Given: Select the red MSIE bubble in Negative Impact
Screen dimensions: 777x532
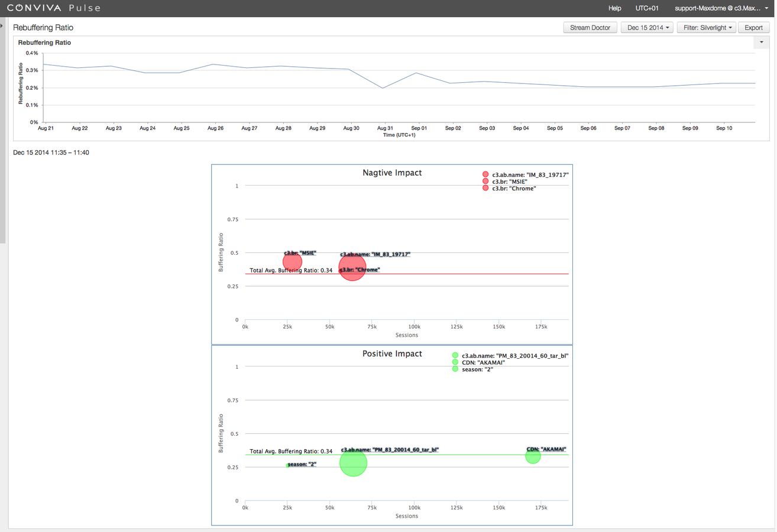Looking at the screenshot, I should tap(292, 262).
